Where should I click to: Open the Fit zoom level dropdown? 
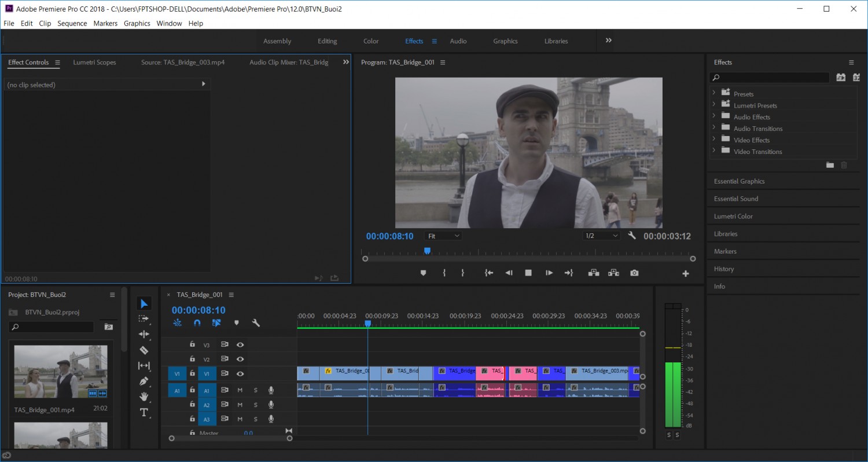(443, 236)
